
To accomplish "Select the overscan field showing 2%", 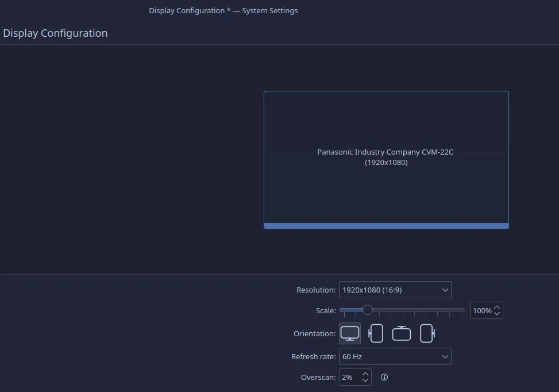I will click(x=348, y=377).
